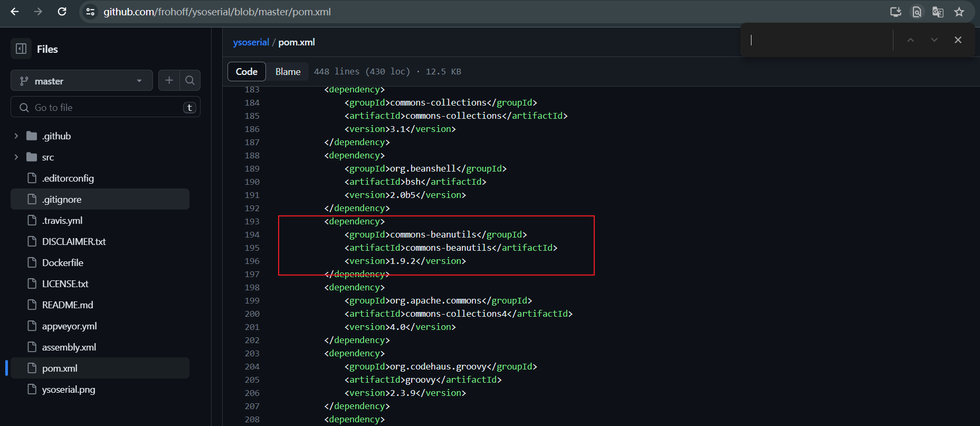
Task: Jump to the next find result
Action: coord(934,40)
